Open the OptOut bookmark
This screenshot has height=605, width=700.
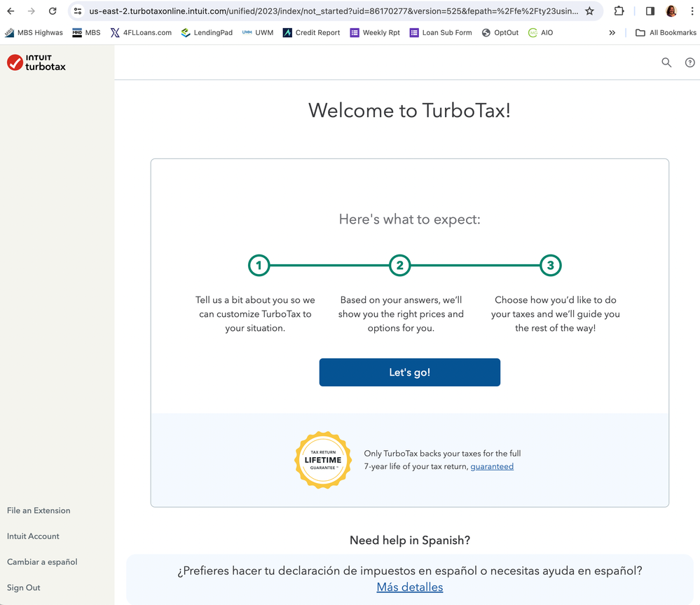[x=500, y=32]
